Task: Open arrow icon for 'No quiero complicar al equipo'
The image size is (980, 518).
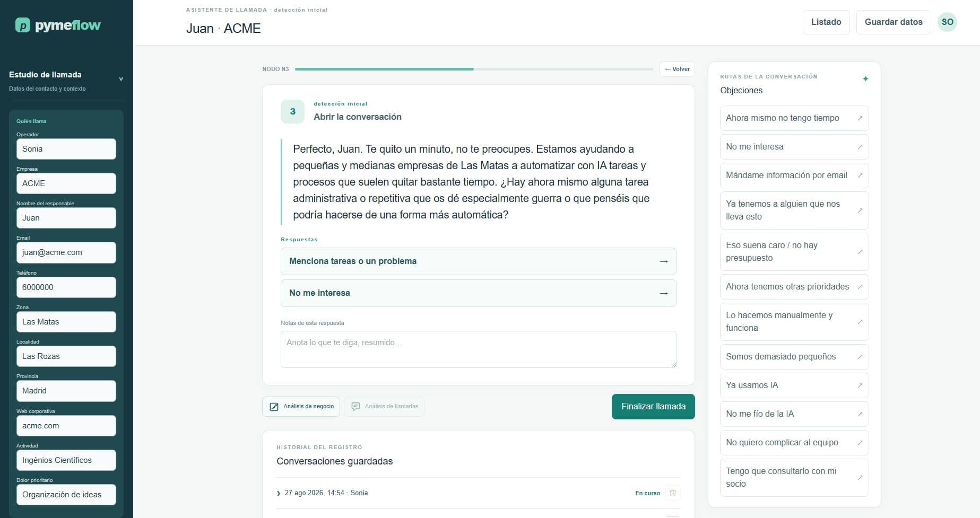Action: 860,443
